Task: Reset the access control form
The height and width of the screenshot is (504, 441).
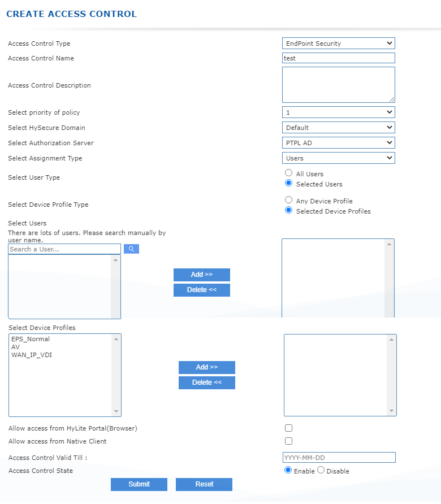Action: [x=204, y=484]
